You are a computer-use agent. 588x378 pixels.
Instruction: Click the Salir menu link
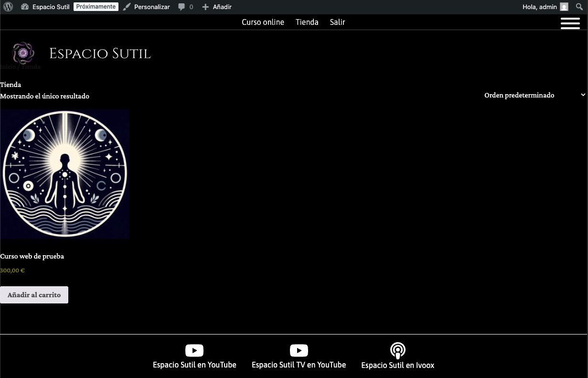(x=337, y=22)
